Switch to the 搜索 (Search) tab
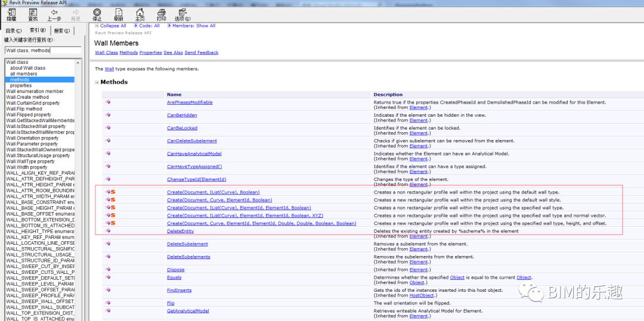 point(62,31)
